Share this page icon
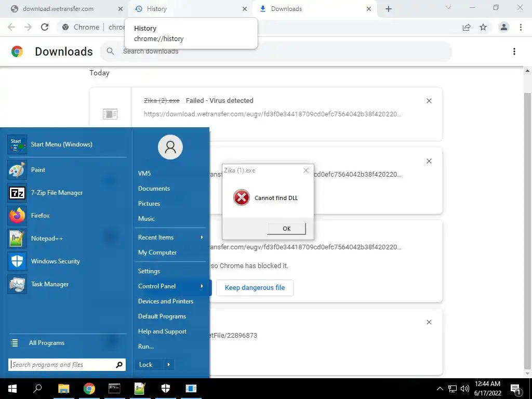Viewport: 532px width, 399px height. click(467, 27)
